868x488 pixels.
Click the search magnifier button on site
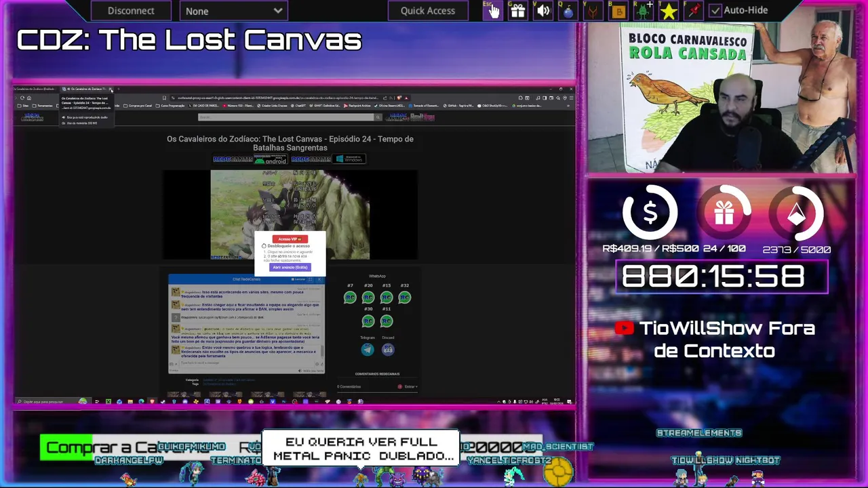[378, 117]
